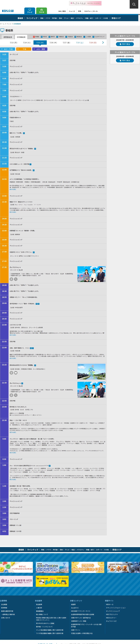This screenshot has height=644, width=140.
Task: Open the globe icon for 22:30 きょうとDays
Action: pos(11,395)
